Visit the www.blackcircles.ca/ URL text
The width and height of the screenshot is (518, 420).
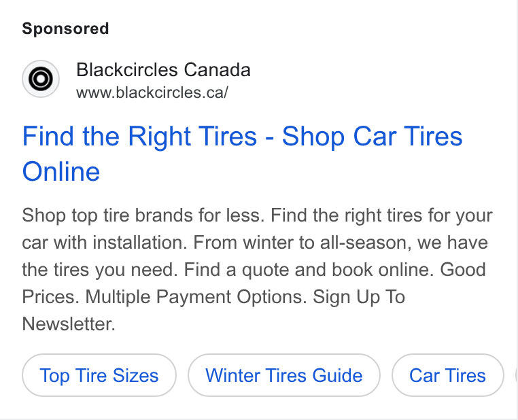(152, 93)
